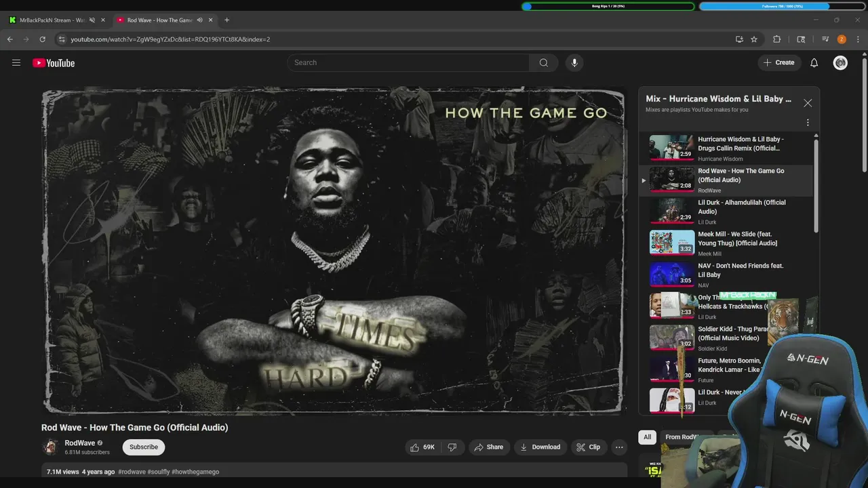Play Lil Durk Alhamdulilah from playlist
Image resolution: width=868 pixels, height=488 pixels.
[671, 211]
